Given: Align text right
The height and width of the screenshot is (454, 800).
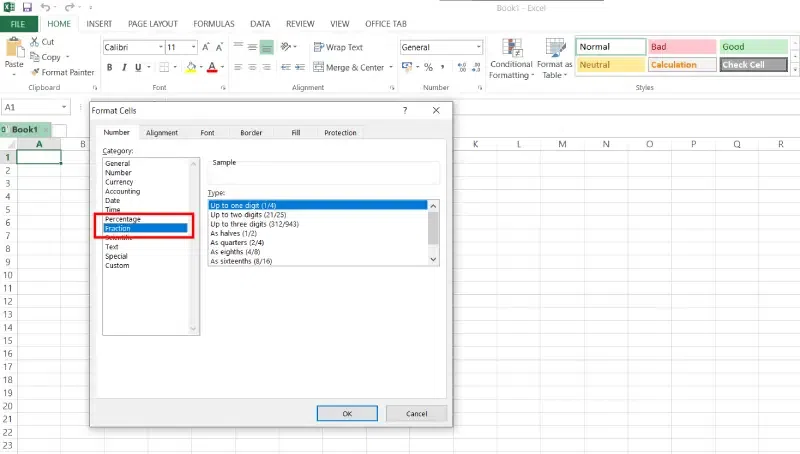Looking at the screenshot, I should [266, 67].
